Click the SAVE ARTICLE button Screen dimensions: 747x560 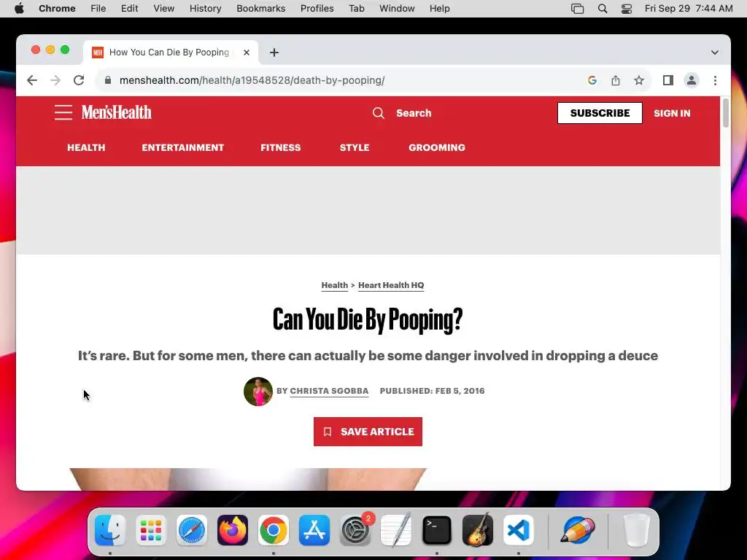(368, 432)
